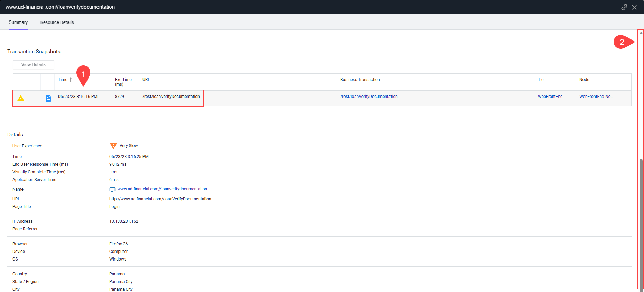Click the vertical scrollbar thumb
Image resolution: width=644 pixels, height=292 pixels.
(641, 221)
